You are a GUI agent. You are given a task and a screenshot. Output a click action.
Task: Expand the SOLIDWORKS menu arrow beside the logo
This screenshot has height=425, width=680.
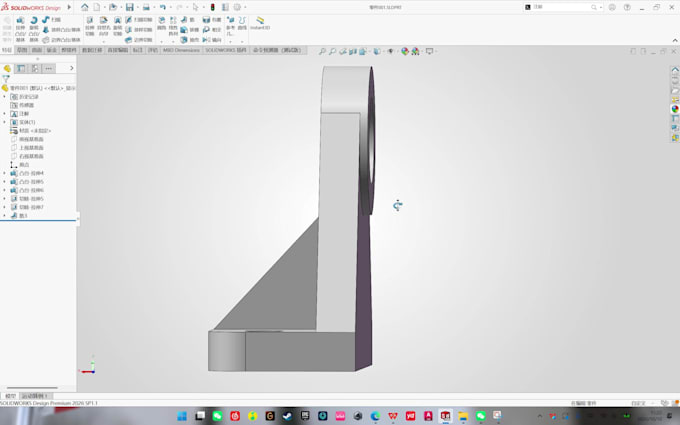[69, 7]
